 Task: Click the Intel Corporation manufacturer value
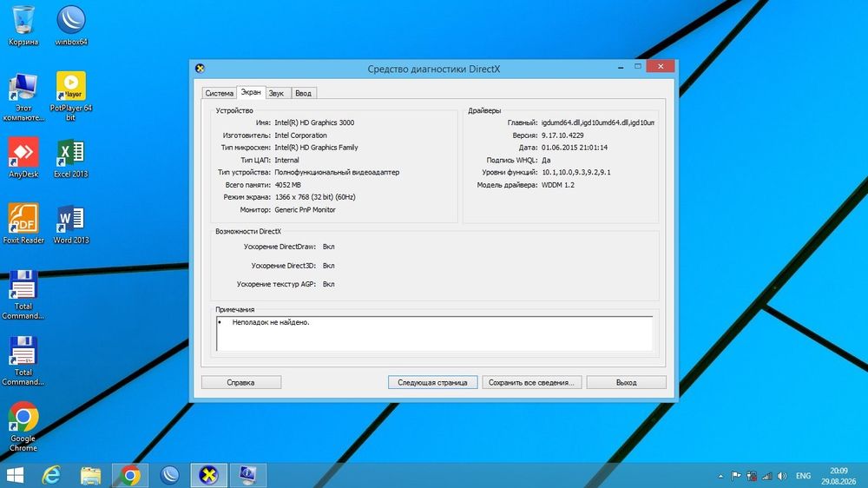300,135
